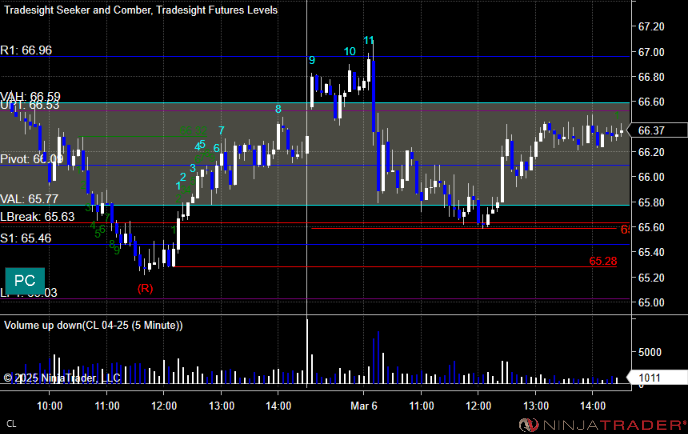The image size is (688, 434).
Task: Click the 10:00 time axis label
Action: click(x=50, y=406)
